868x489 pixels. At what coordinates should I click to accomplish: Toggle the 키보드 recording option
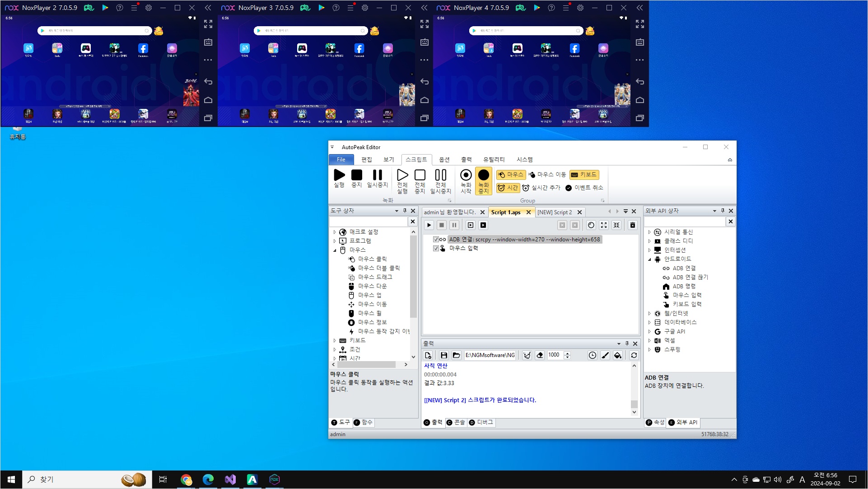[584, 174]
